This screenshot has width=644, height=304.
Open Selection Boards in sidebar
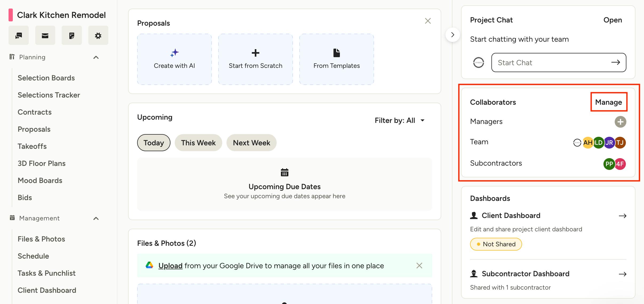point(46,78)
